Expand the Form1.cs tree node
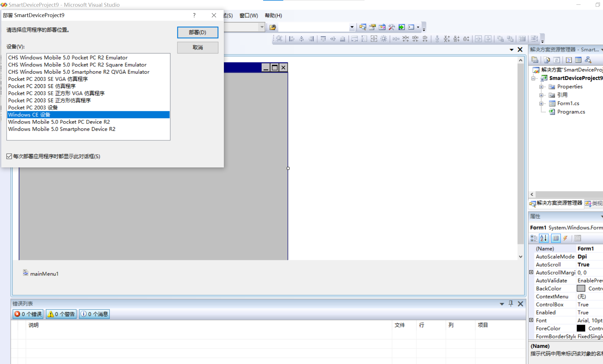Viewport: 603px width, 364px height. [x=541, y=103]
